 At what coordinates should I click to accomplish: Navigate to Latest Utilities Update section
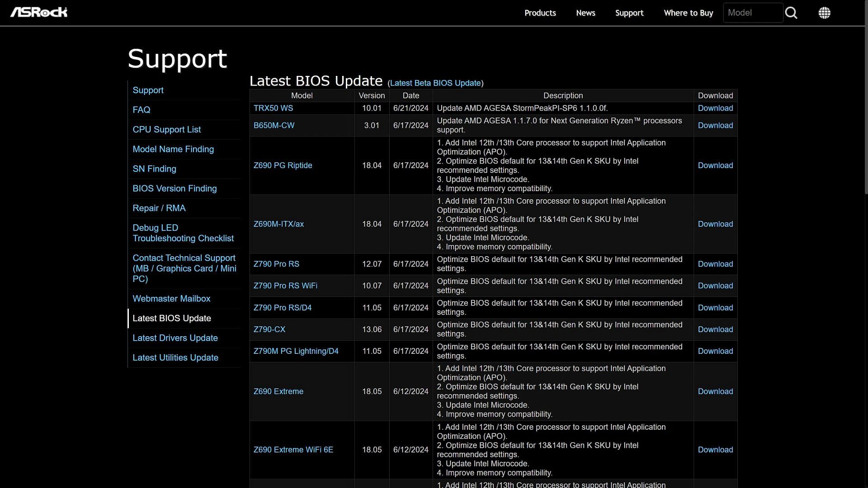point(175,357)
